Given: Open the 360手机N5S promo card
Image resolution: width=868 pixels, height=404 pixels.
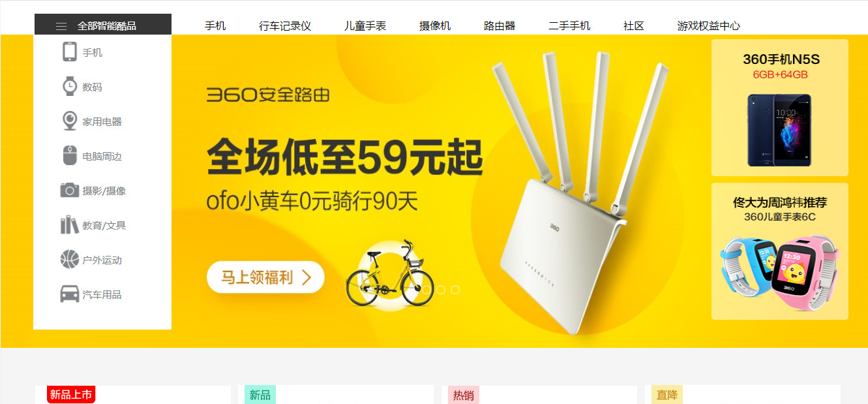Looking at the screenshot, I should [x=780, y=108].
